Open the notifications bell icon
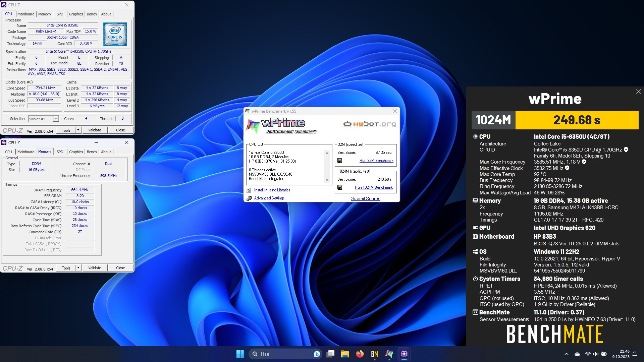The width and height of the screenshot is (644, 362). (635, 354)
